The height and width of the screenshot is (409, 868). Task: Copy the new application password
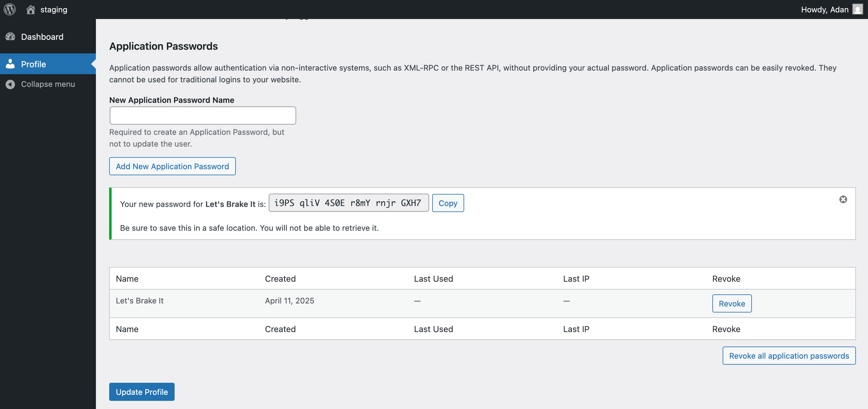tap(448, 203)
